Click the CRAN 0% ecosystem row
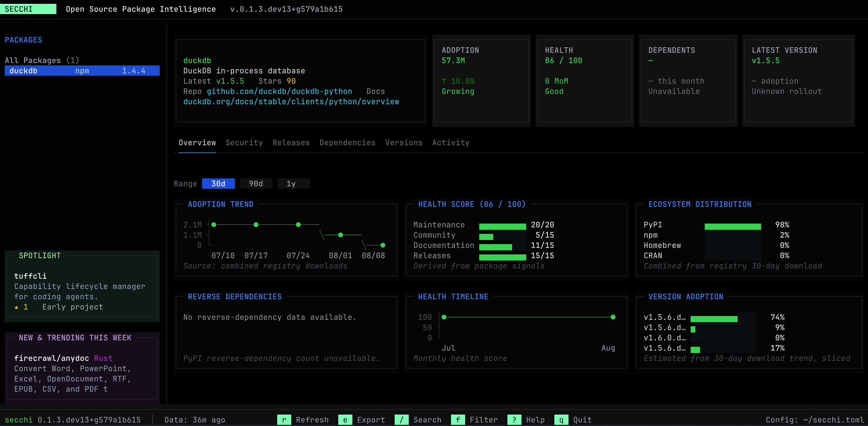 (716, 256)
